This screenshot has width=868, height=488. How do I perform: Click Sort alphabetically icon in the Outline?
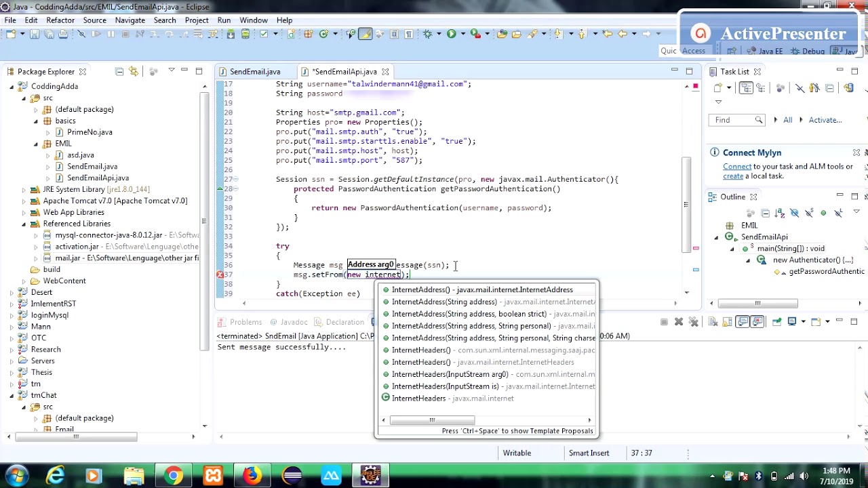click(x=781, y=213)
